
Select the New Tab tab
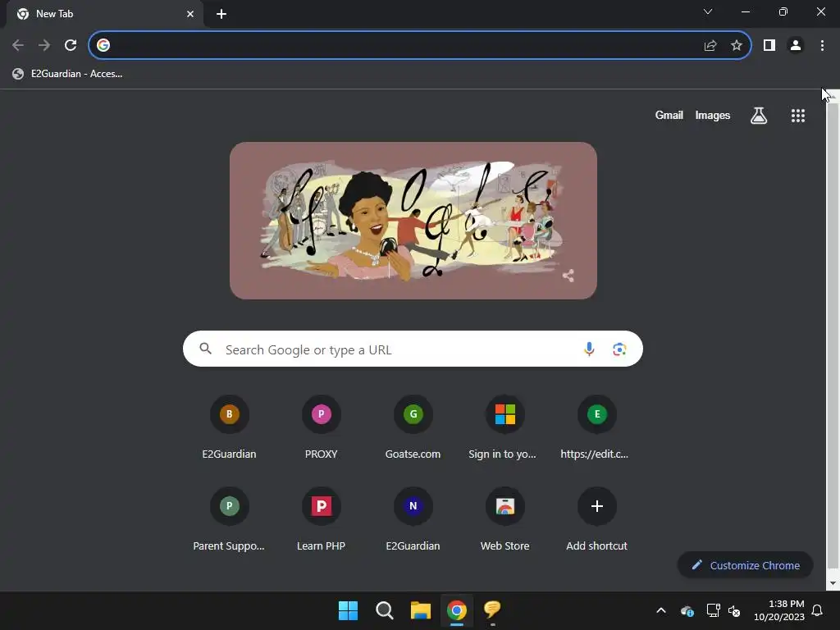tap(105, 14)
